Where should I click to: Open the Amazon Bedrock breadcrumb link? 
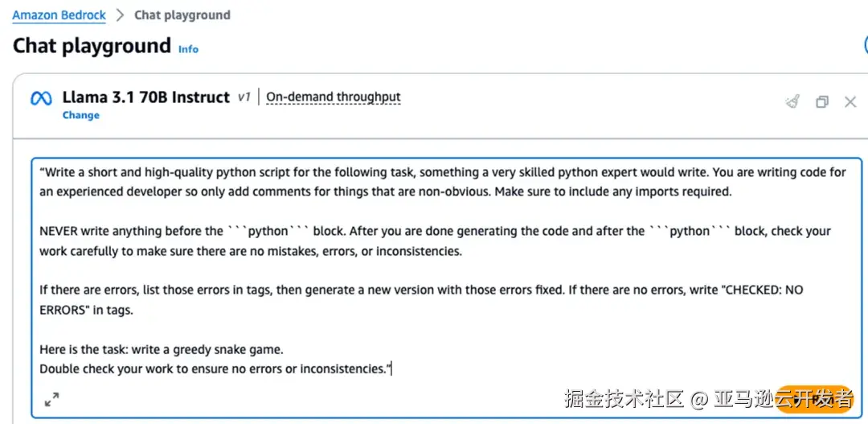point(59,15)
